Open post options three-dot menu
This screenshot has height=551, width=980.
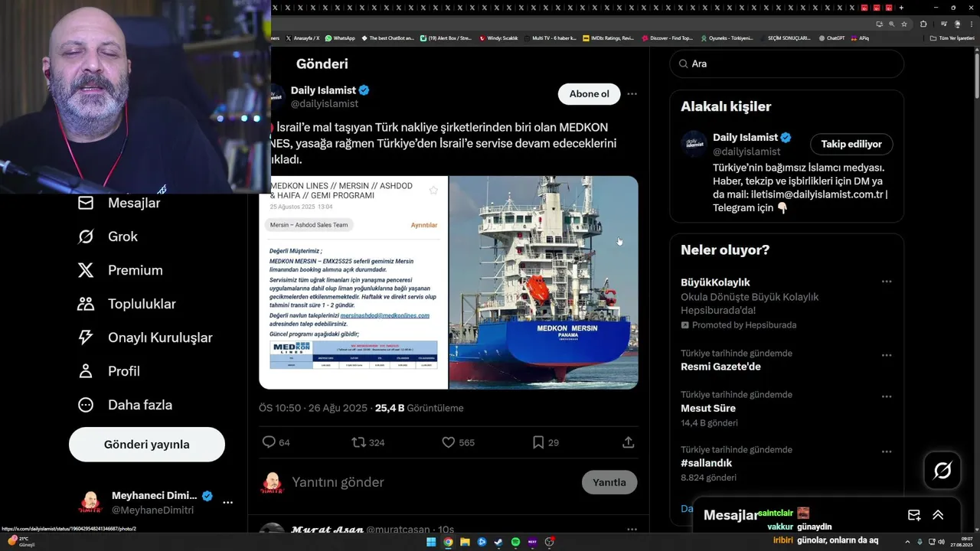632,94
